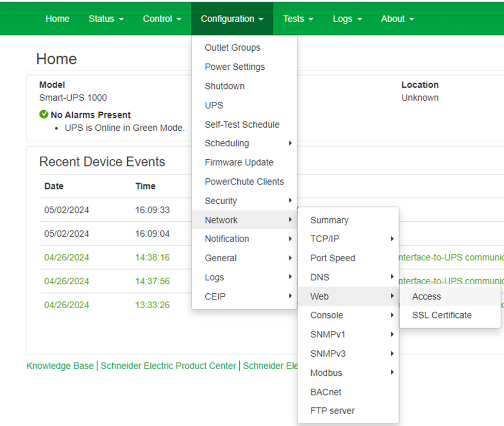Select Port Speed in Network submenu
This screenshot has width=504, height=426.
(x=348, y=258)
